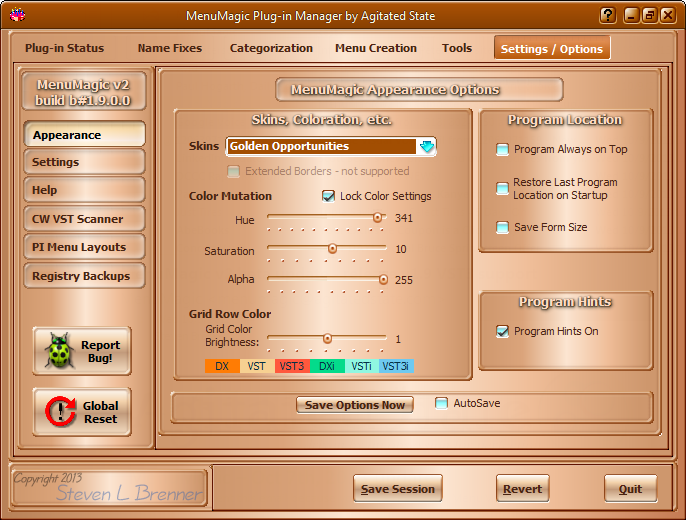
Task: Click the Grid Row Color label
Action: pyautogui.click(x=230, y=314)
